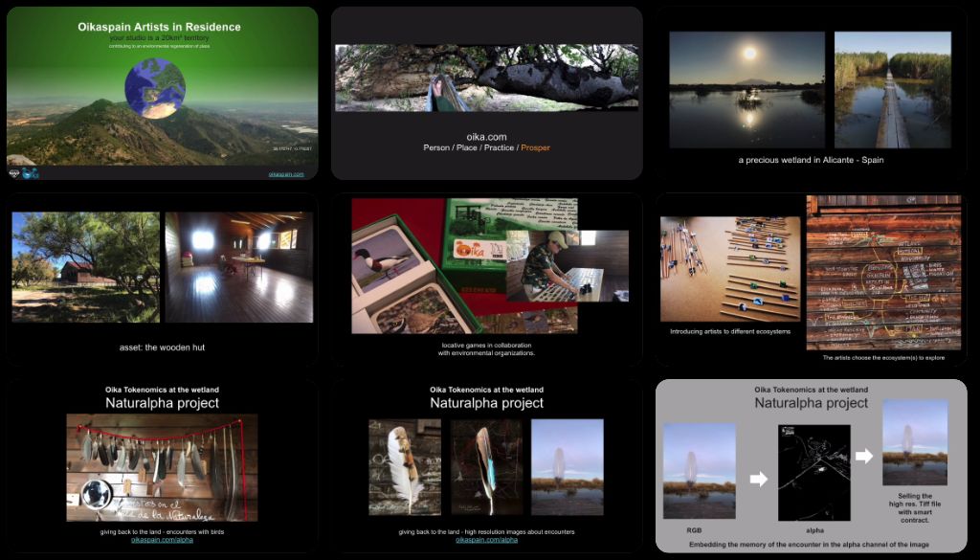Click Naturalpha project heading above three feather images
The image size is (980, 560).
(486, 403)
